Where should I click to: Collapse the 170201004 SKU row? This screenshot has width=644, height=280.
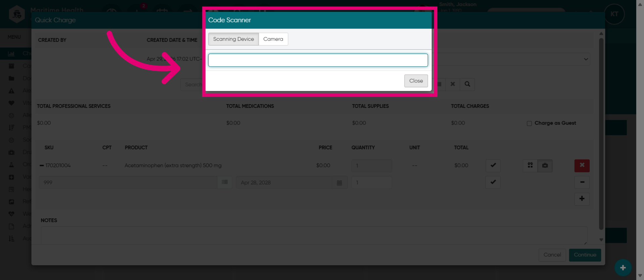click(42, 165)
